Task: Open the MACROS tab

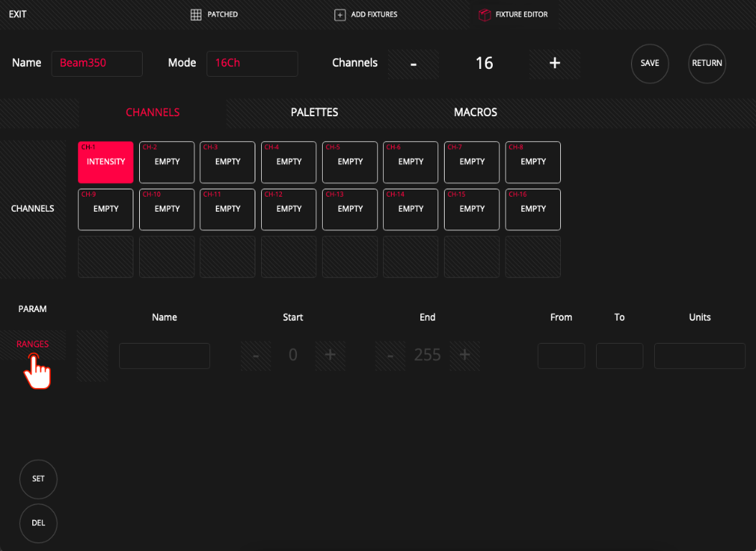Action: point(476,113)
